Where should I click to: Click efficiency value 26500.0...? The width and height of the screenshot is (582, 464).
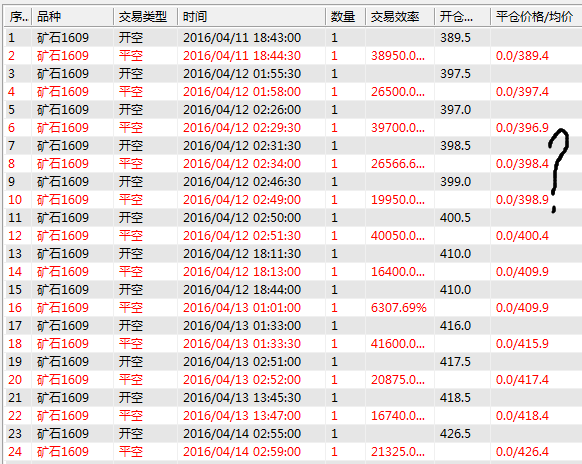click(x=398, y=92)
